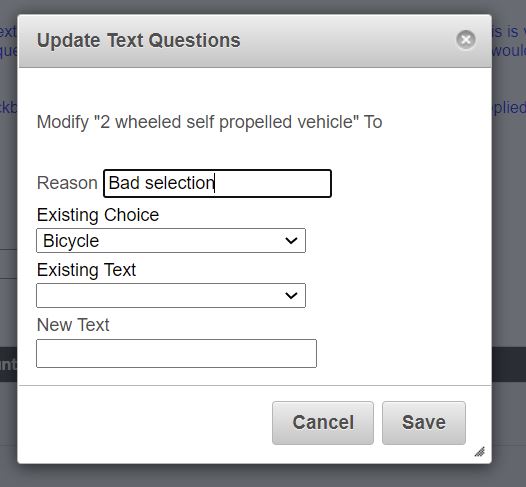Save the text question changes
Image resolution: width=526 pixels, height=487 pixels.
[424, 423]
